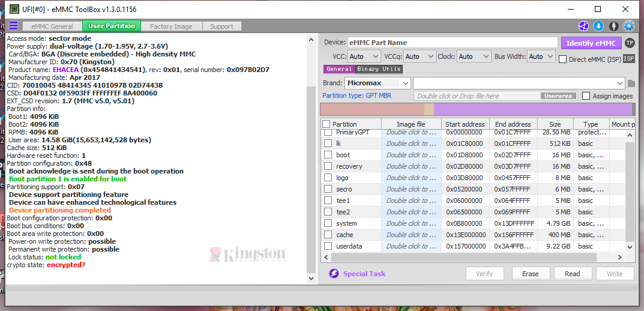Click the Start address column header
Image resolution: width=644 pixels, height=311 pixels.
point(465,124)
